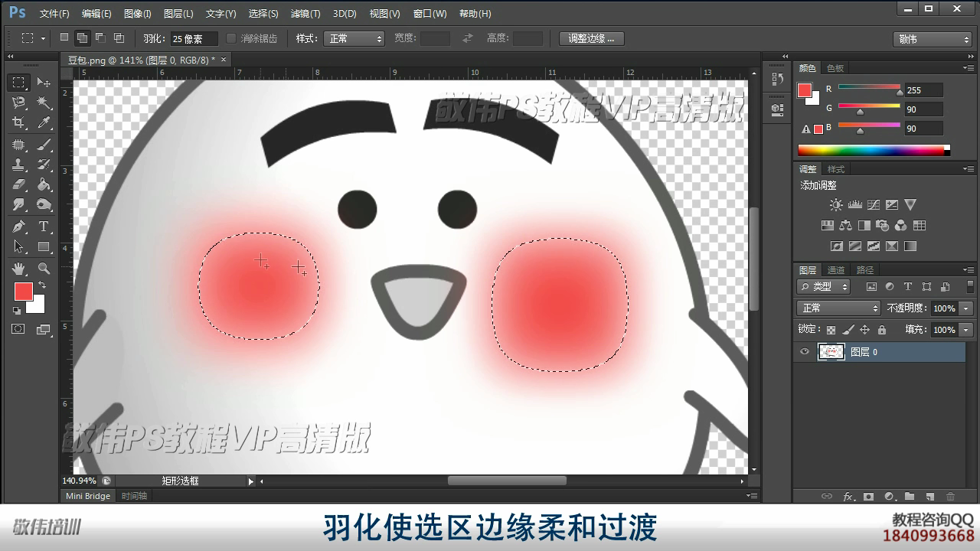The width and height of the screenshot is (980, 551).
Task: Open the Color panel flyout menu
Action: click(x=969, y=68)
